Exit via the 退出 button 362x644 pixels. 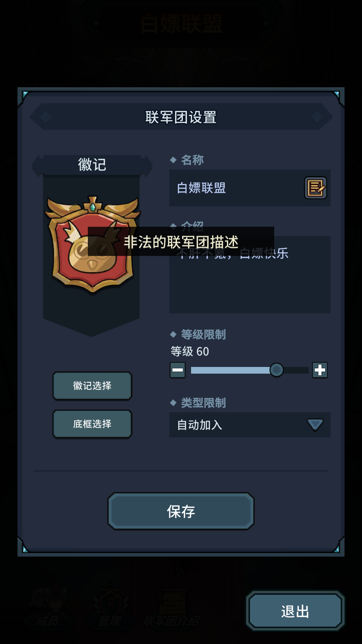pyautogui.click(x=295, y=611)
